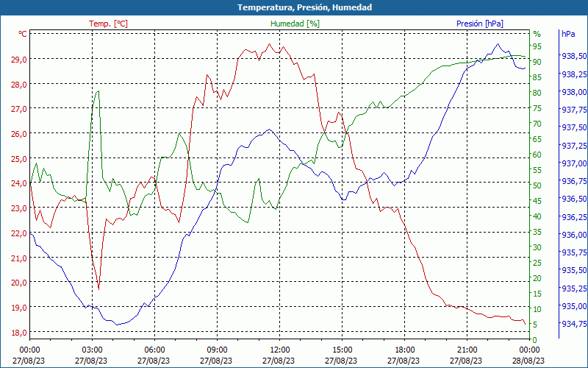This screenshot has height=368, width=588.
Task: Click '934,75' on the pressure axis
Action: [574, 324]
